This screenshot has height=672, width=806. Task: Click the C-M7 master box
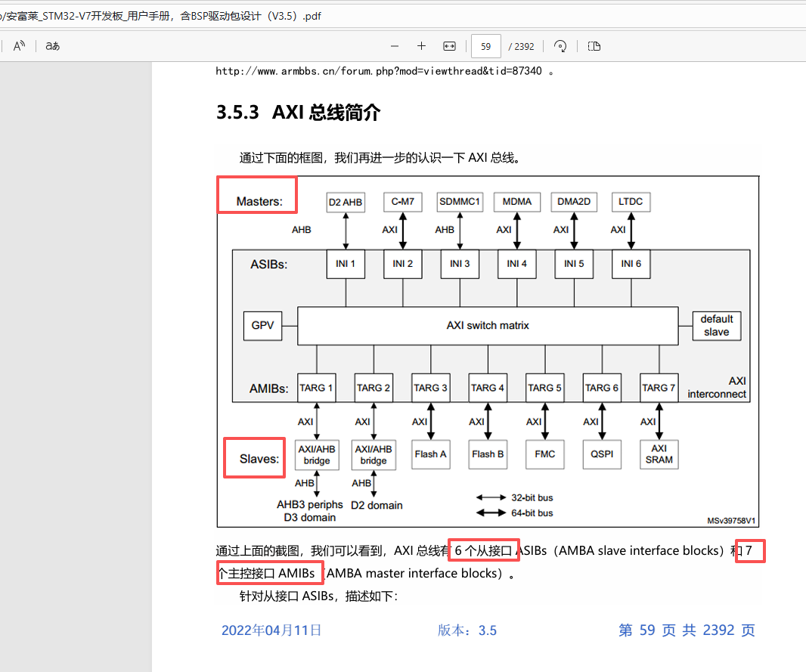coord(402,202)
